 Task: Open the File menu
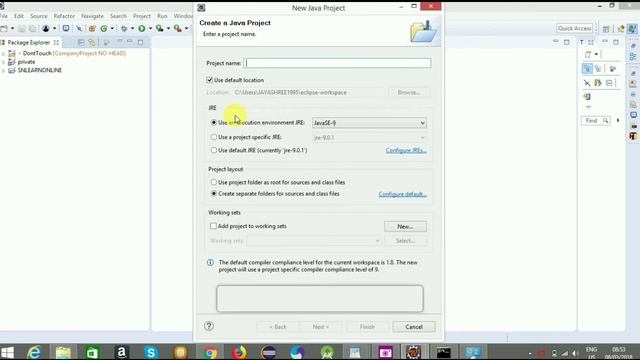point(4,16)
